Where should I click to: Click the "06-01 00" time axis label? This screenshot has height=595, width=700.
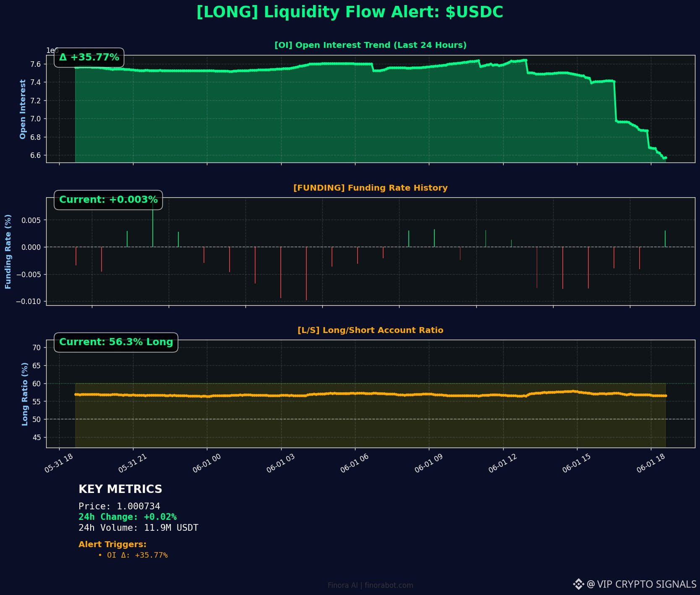[x=207, y=463]
